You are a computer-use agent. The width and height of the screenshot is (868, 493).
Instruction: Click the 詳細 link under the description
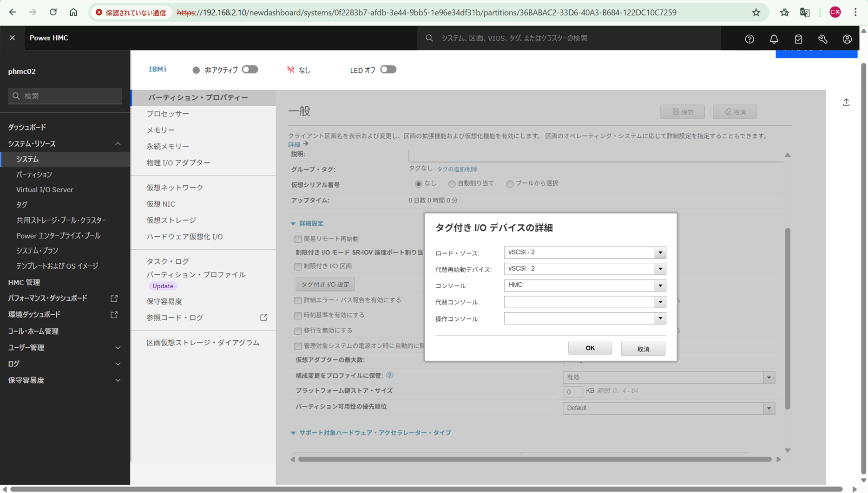pyautogui.click(x=294, y=144)
